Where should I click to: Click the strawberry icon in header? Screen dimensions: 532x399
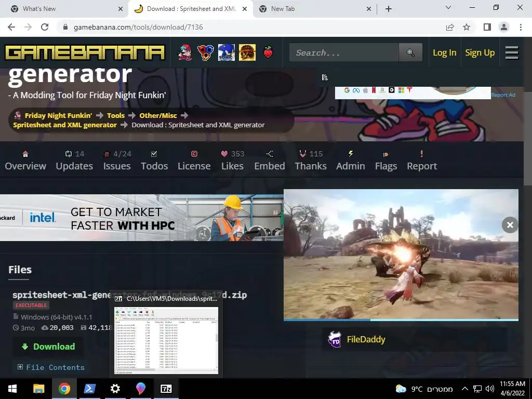(x=268, y=52)
